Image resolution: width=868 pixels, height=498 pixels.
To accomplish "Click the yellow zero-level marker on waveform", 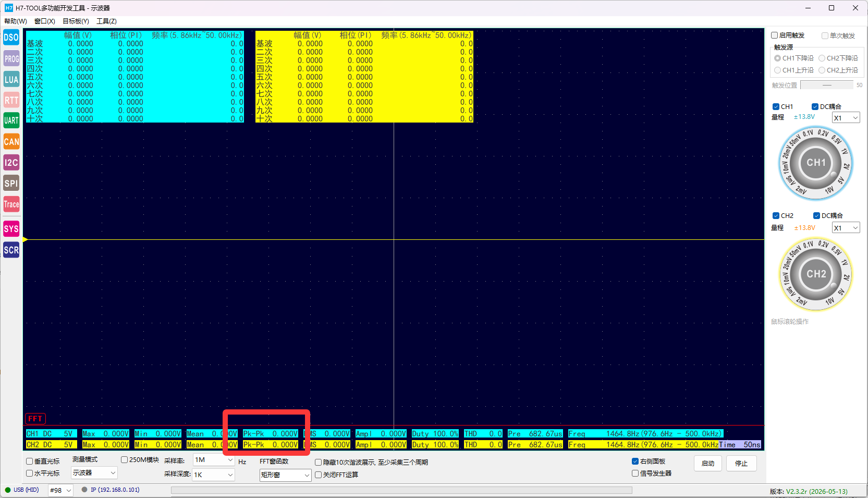I will pyautogui.click(x=25, y=239).
